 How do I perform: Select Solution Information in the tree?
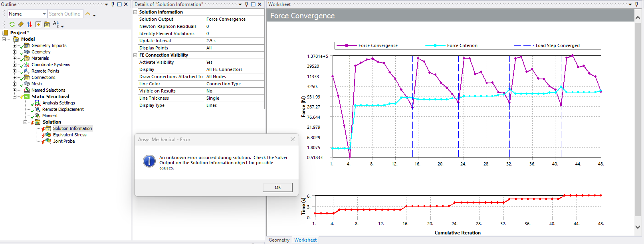point(73,128)
